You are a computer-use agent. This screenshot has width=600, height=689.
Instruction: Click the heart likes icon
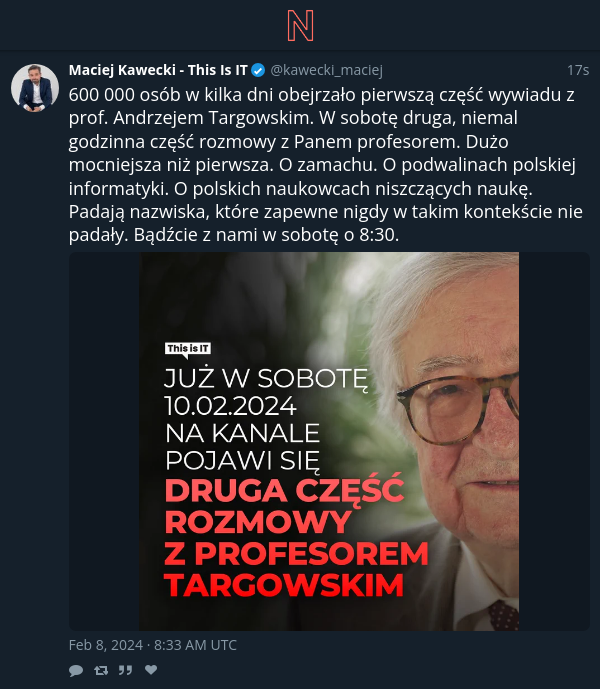click(151, 670)
